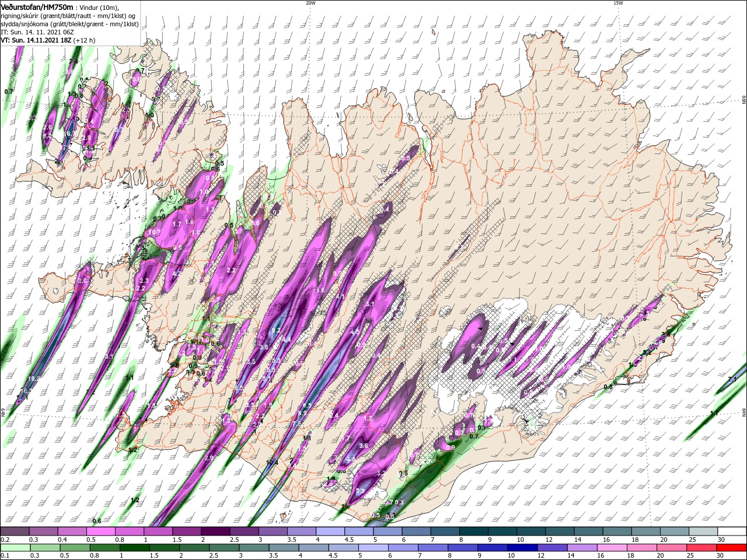The height and width of the screenshot is (560, 747).
Task: Click the 'VT: Sun. 14.11.2021 18Z' valid time
Action: [x=36, y=40]
